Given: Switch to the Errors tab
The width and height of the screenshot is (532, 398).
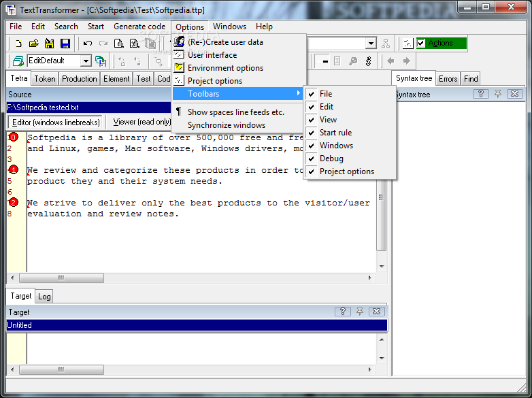Looking at the screenshot, I should [x=448, y=79].
